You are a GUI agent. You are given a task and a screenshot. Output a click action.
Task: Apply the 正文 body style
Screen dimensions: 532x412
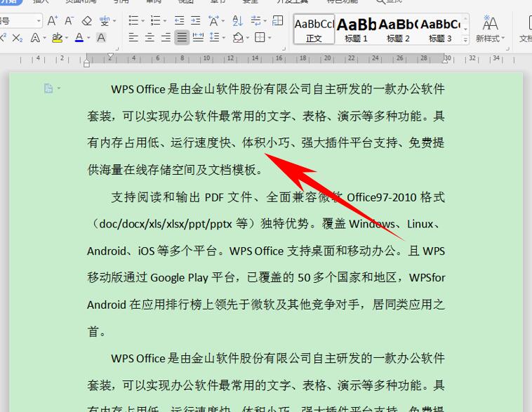pyautogui.click(x=314, y=29)
